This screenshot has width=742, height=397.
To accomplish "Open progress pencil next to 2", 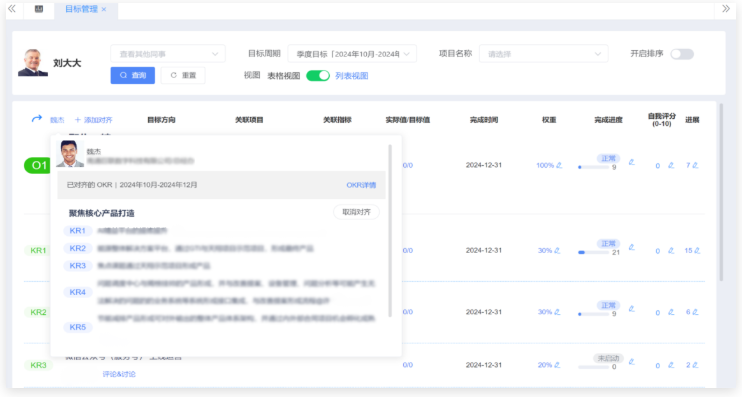I will pos(695,365).
